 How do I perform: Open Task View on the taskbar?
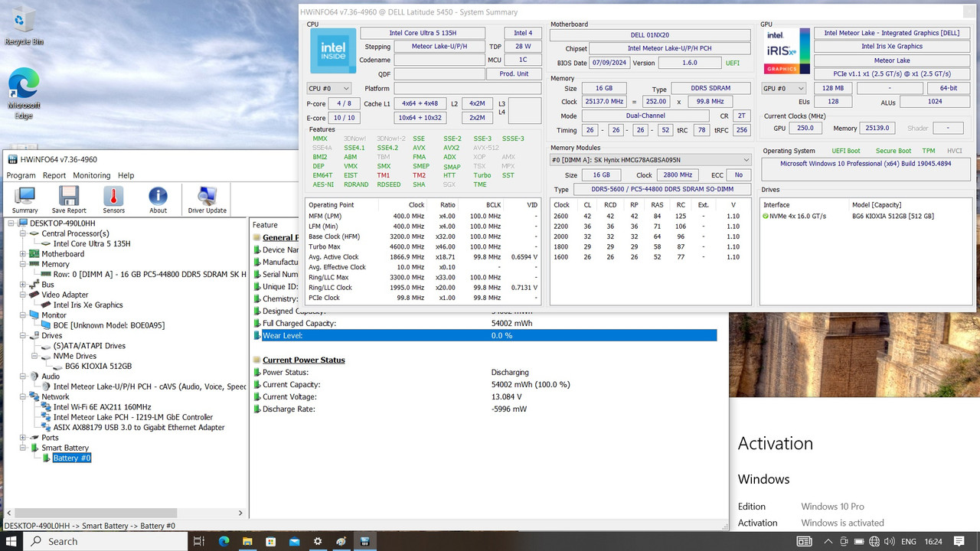click(x=199, y=541)
